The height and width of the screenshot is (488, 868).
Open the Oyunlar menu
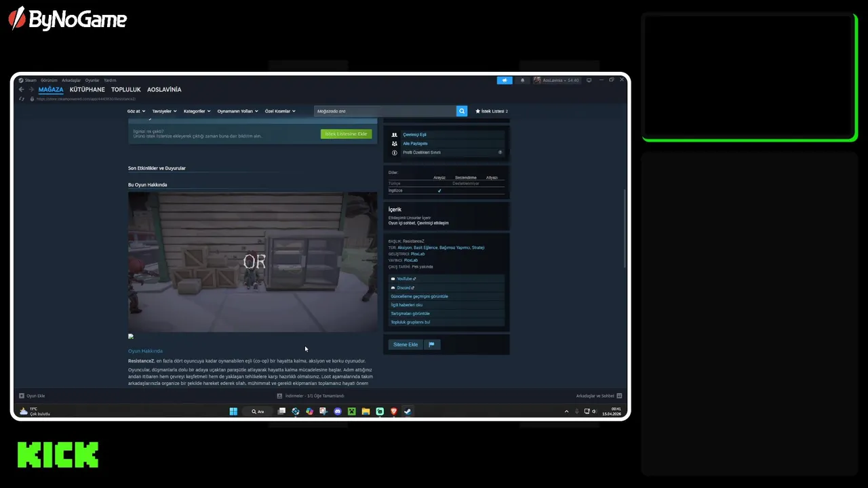click(x=92, y=80)
